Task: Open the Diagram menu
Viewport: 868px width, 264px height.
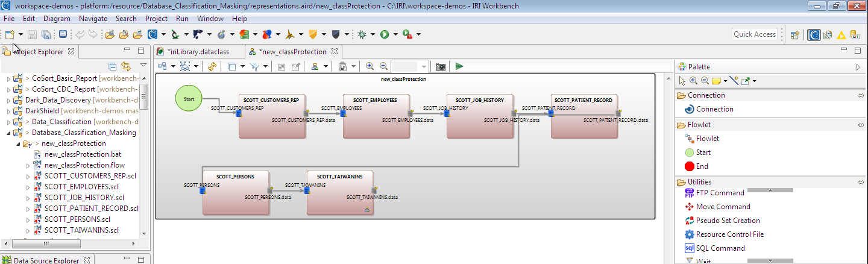Action: pyautogui.click(x=57, y=19)
